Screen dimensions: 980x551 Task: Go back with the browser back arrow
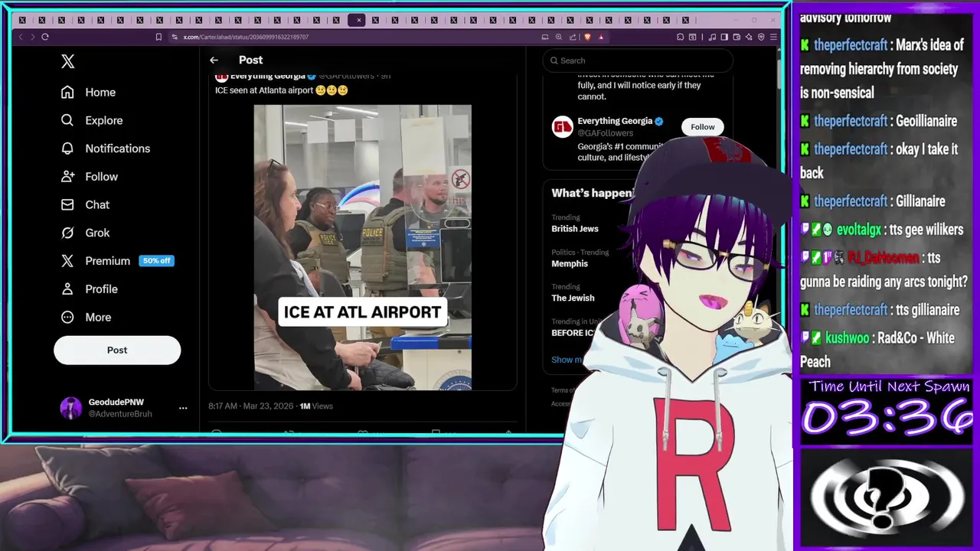click(x=21, y=37)
